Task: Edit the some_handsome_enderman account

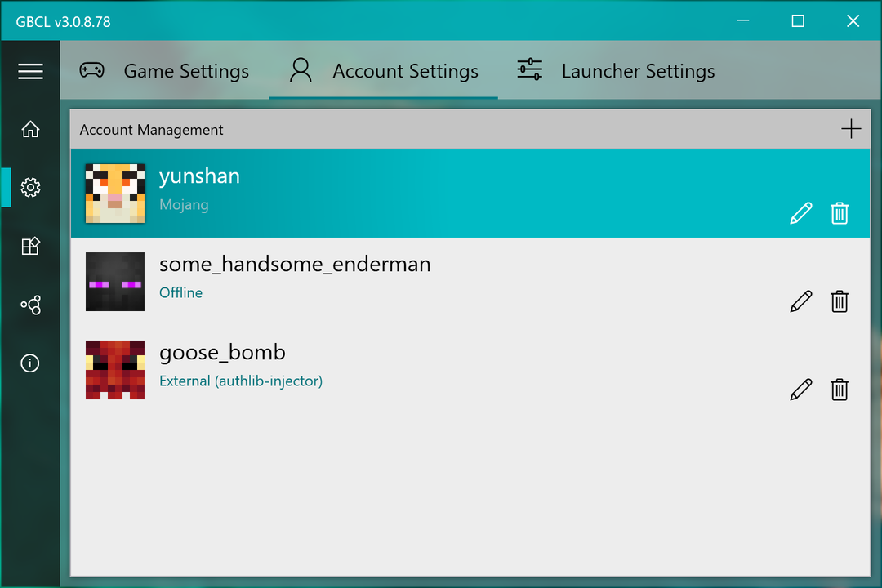Action: tap(801, 301)
